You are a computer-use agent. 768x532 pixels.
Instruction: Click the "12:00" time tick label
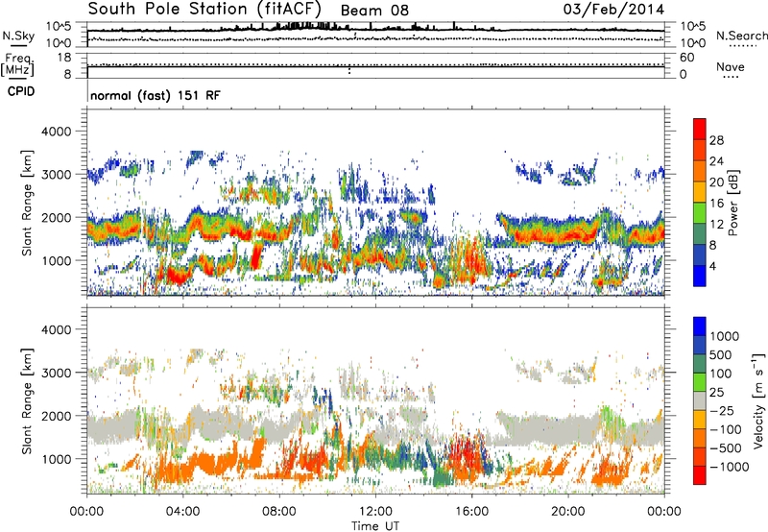[x=375, y=512]
